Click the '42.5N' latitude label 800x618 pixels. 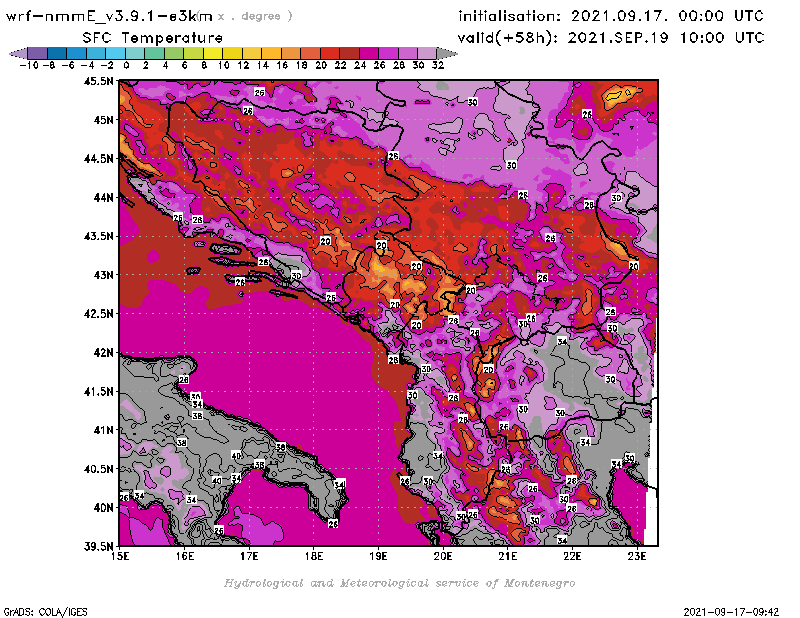98,314
